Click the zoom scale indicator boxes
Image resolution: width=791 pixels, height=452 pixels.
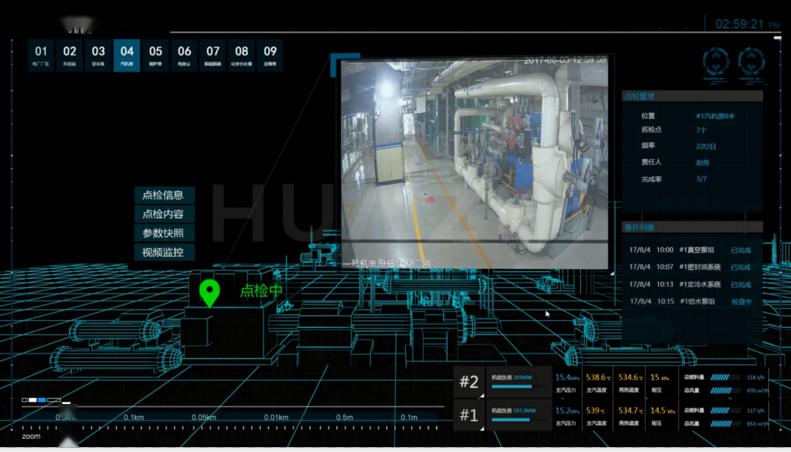[41, 400]
